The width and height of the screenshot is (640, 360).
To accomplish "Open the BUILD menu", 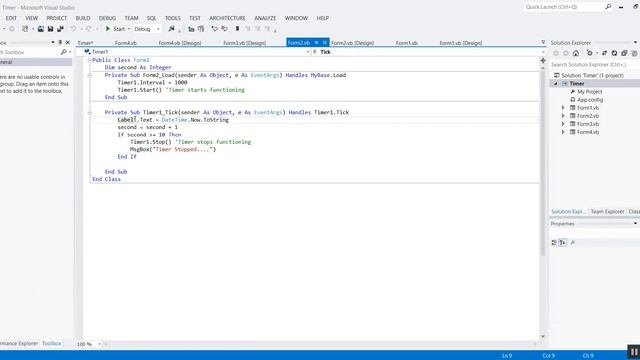I will coord(83,18).
